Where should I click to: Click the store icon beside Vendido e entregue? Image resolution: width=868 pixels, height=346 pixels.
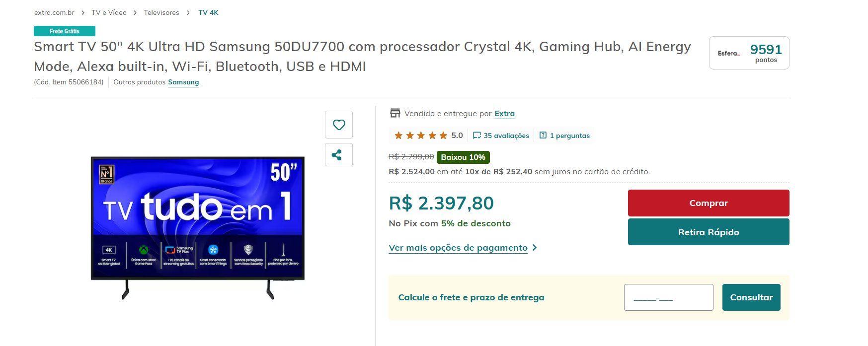click(395, 113)
